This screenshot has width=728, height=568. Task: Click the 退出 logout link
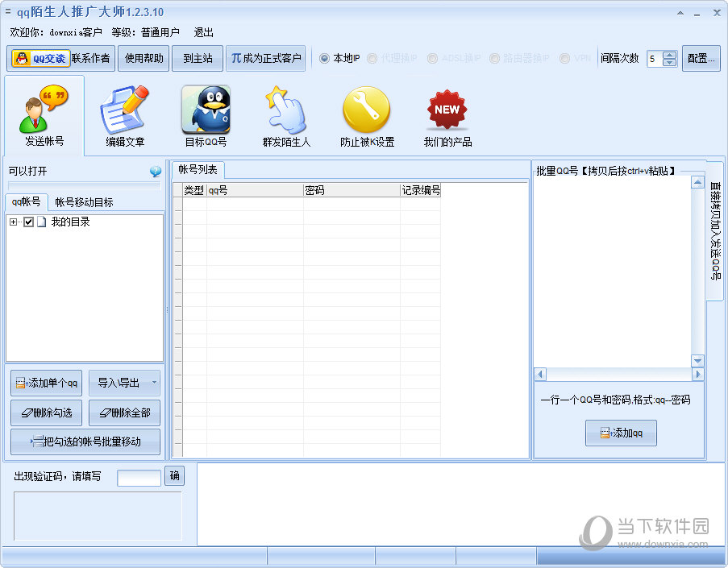tap(203, 32)
